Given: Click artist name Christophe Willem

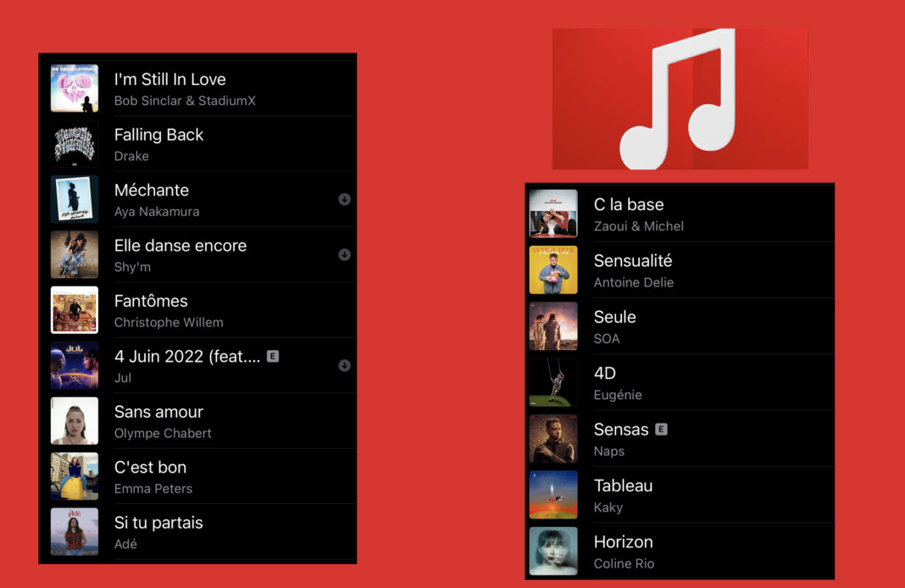Looking at the screenshot, I should [x=169, y=322].
